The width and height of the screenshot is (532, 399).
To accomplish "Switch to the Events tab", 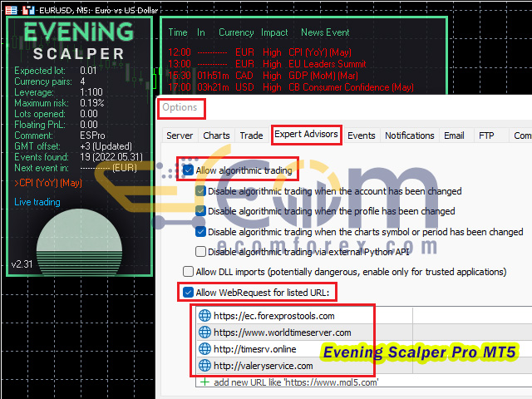I will (x=362, y=135).
